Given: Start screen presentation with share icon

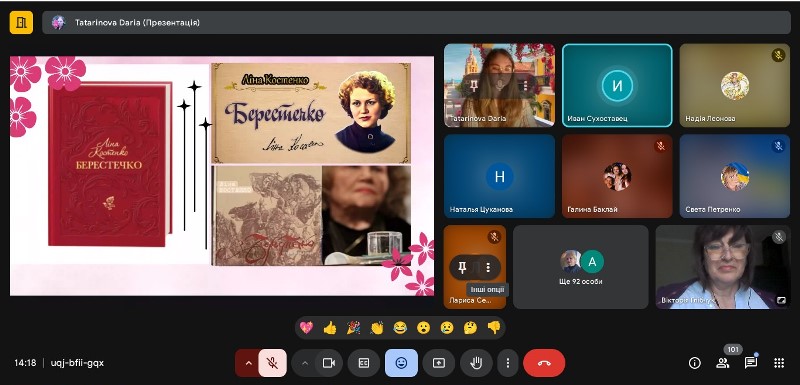Looking at the screenshot, I should pyautogui.click(x=439, y=363).
